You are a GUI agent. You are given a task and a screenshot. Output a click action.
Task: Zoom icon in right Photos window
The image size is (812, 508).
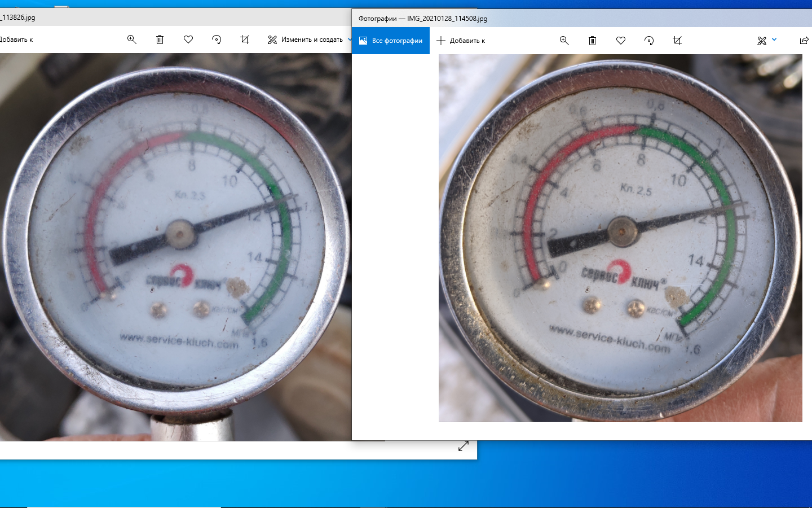pyautogui.click(x=564, y=41)
